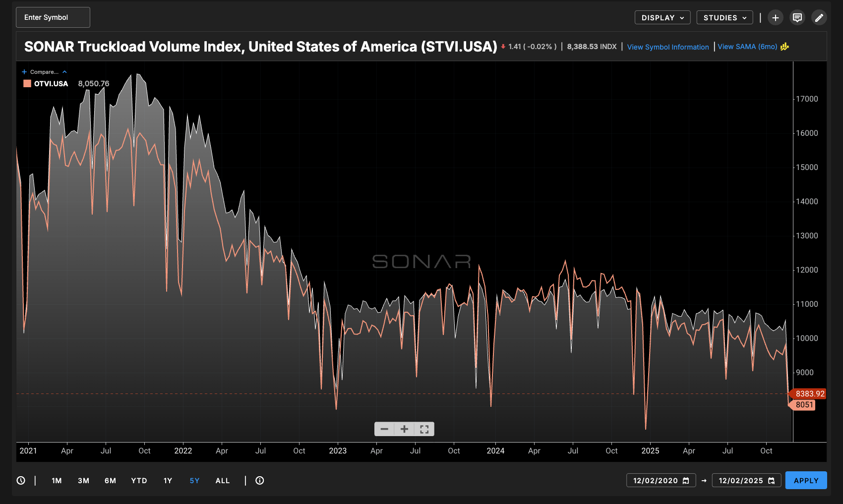Collapse the Compare legend chevron

click(64, 72)
